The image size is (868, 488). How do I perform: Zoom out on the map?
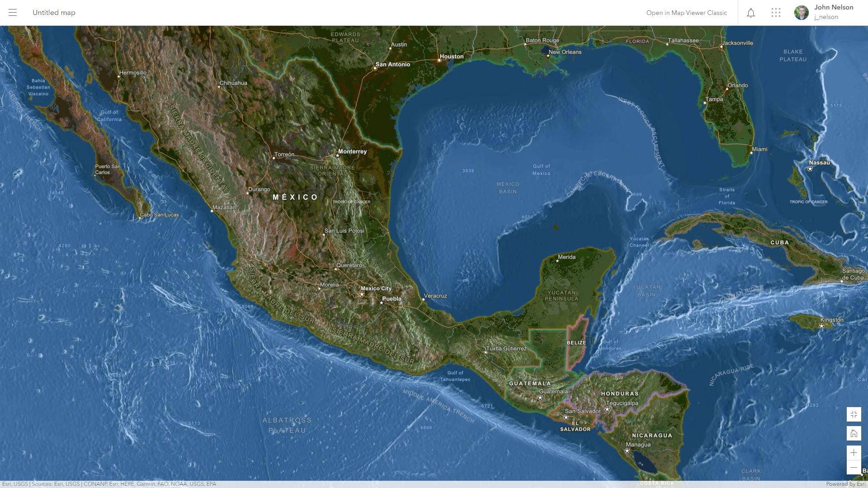pyautogui.click(x=854, y=467)
